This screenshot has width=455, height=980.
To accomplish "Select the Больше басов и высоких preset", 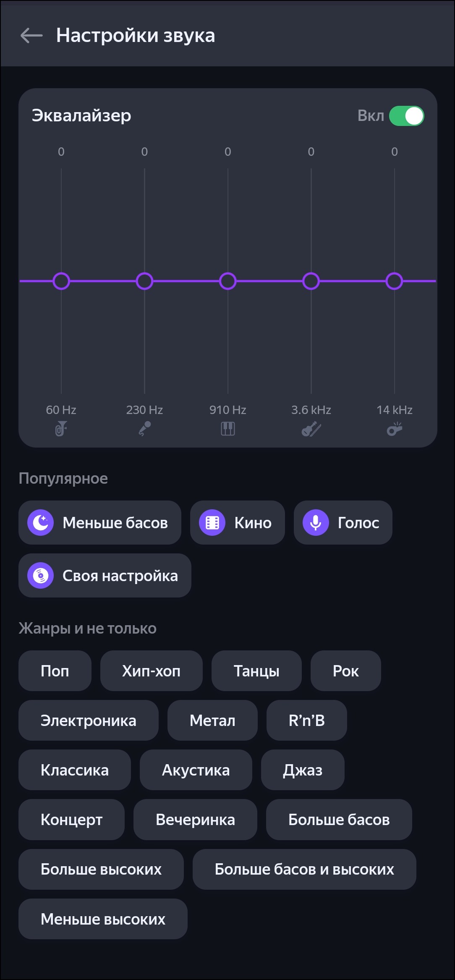I will tap(304, 869).
